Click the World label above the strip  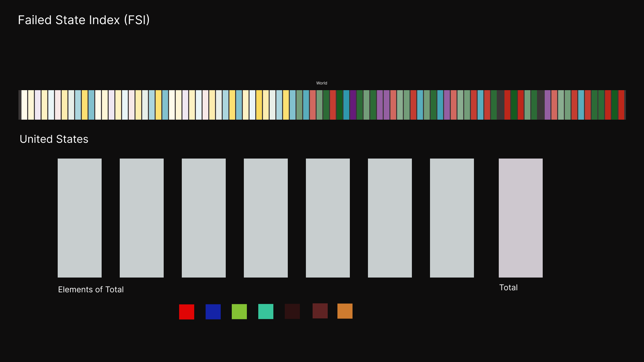pos(321,83)
